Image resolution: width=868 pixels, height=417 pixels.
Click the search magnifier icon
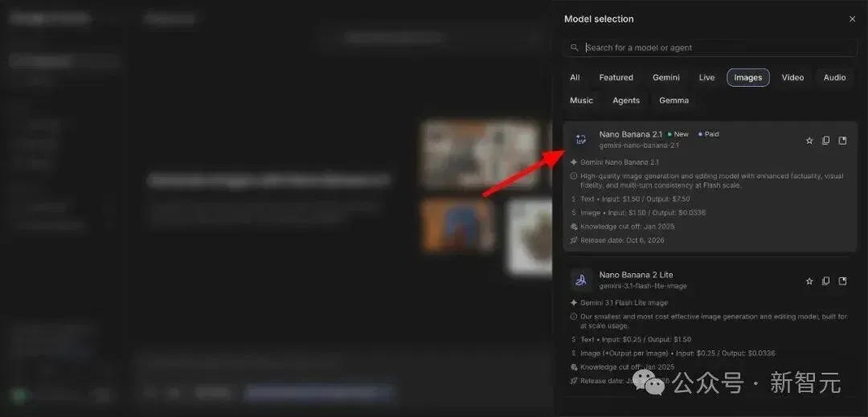(575, 47)
